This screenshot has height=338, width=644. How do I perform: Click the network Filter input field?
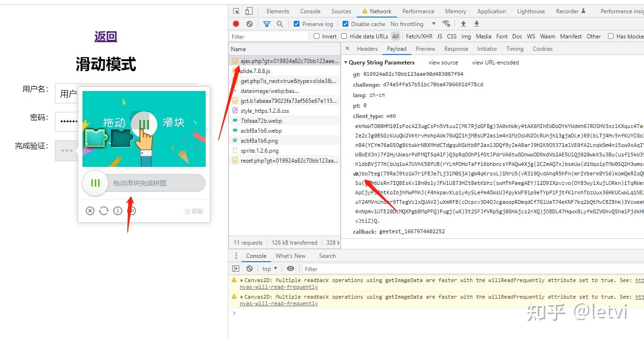pos(269,37)
